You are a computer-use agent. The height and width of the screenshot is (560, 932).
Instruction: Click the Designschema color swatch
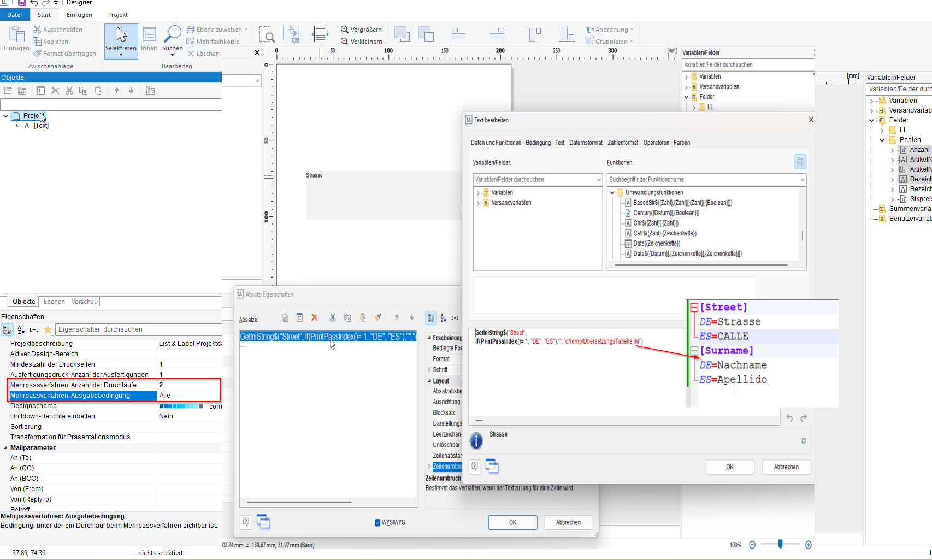(181, 406)
